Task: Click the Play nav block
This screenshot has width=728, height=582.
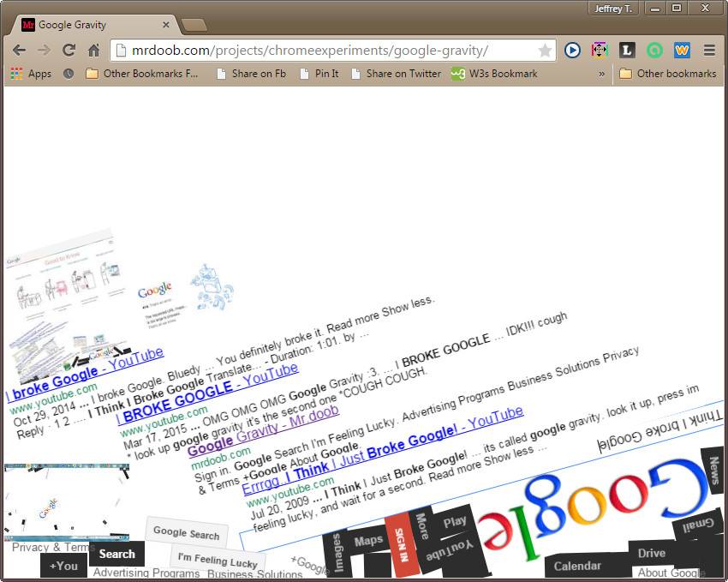Action: [x=455, y=522]
